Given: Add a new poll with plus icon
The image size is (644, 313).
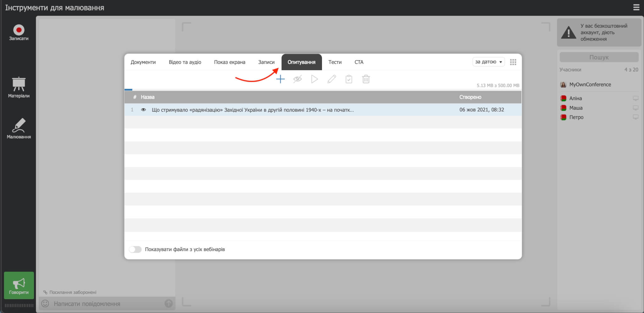Looking at the screenshot, I should pos(280,79).
